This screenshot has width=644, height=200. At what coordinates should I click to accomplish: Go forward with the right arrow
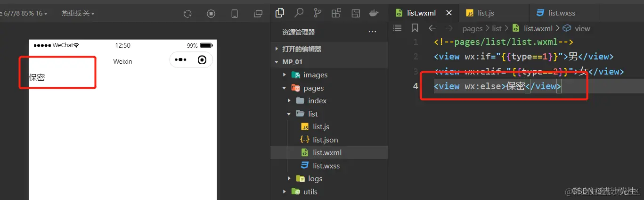pos(449,28)
